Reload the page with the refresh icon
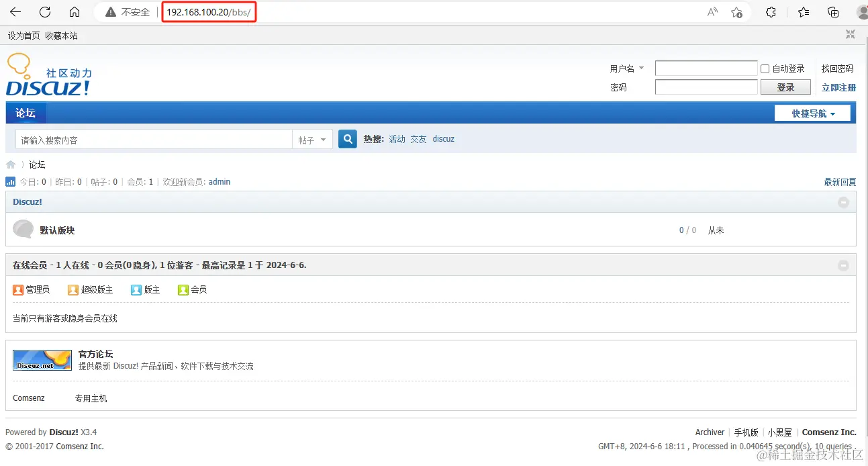The height and width of the screenshot is (466, 868). click(x=45, y=12)
